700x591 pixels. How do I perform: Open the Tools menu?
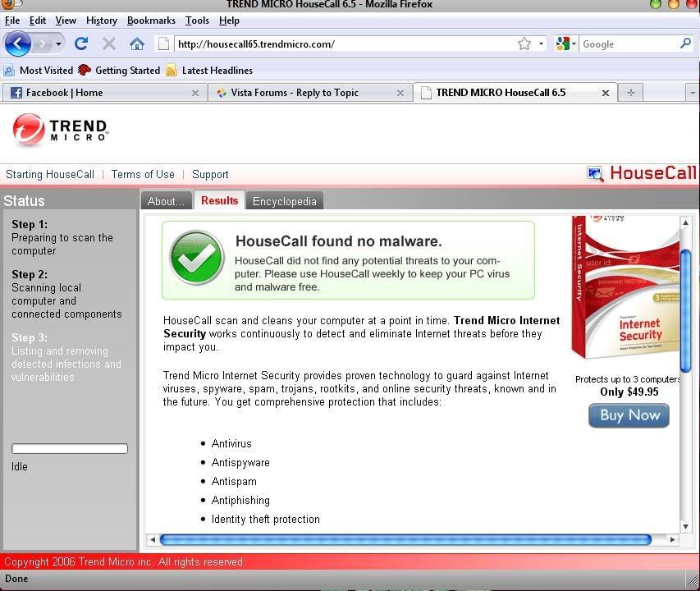[x=197, y=21]
